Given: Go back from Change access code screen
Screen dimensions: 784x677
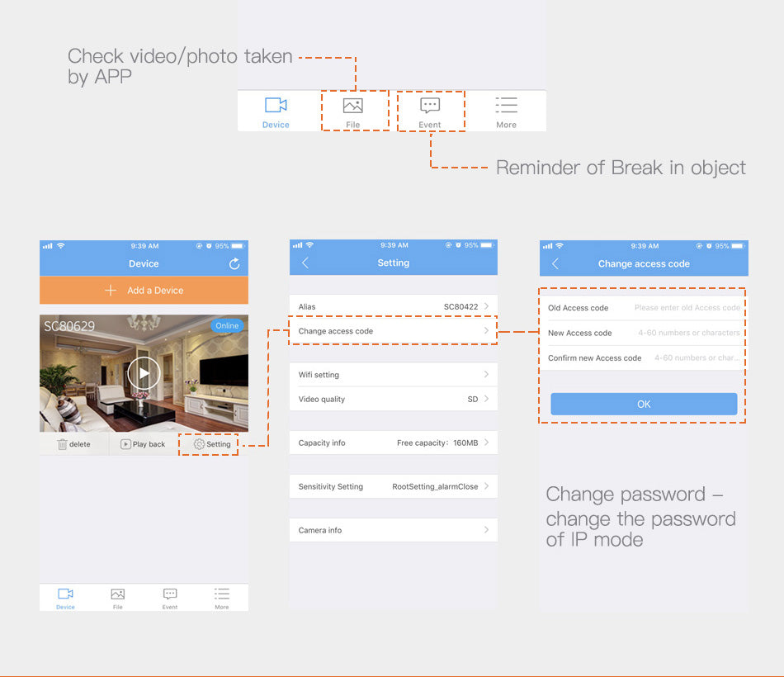Looking at the screenshot, I should point(555,263).
